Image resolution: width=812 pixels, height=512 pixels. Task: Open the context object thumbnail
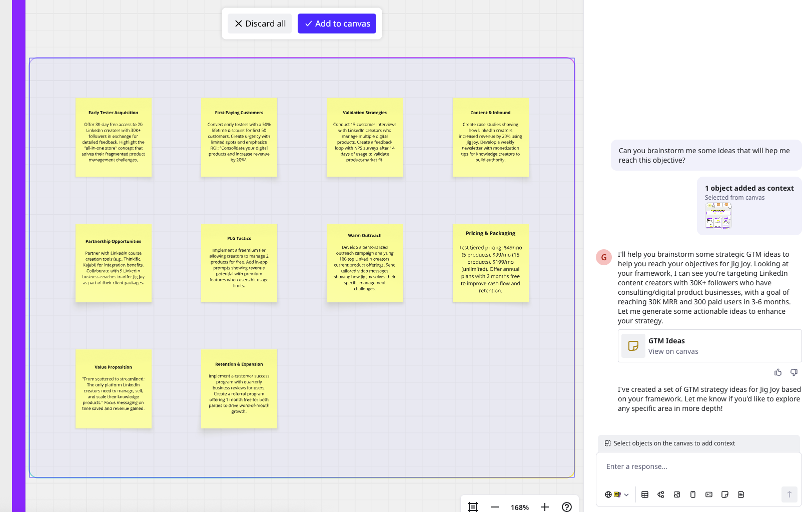(718, 216)
